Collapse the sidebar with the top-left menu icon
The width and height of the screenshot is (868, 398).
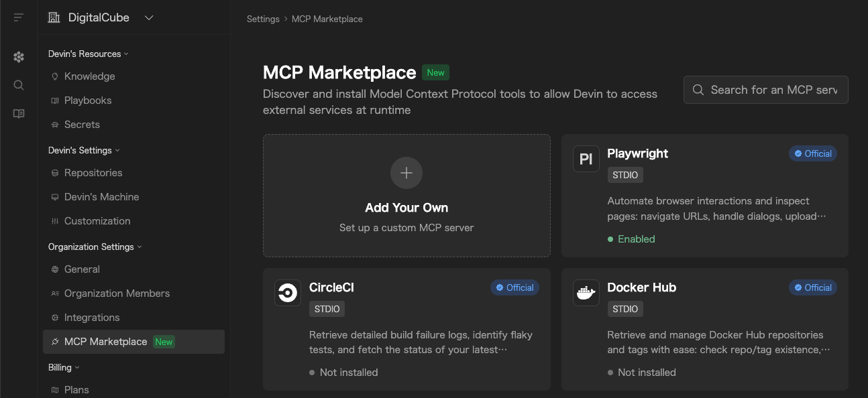coord(19,17)
